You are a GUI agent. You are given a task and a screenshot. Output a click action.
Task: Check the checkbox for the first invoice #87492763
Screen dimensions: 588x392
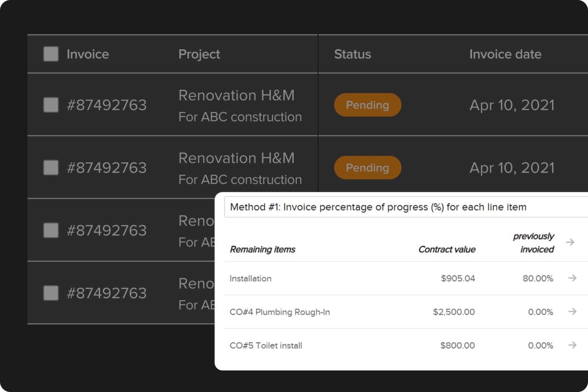tap(51, 105)
